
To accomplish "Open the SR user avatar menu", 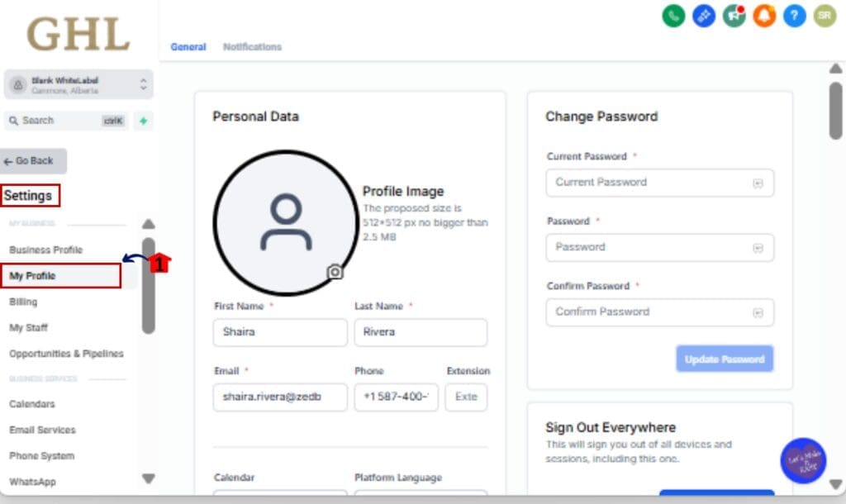I will (x=824, y=16).
